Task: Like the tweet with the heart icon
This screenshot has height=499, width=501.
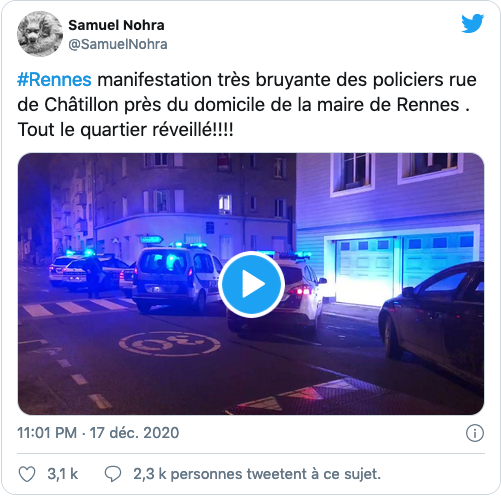Action: (27, 474)
